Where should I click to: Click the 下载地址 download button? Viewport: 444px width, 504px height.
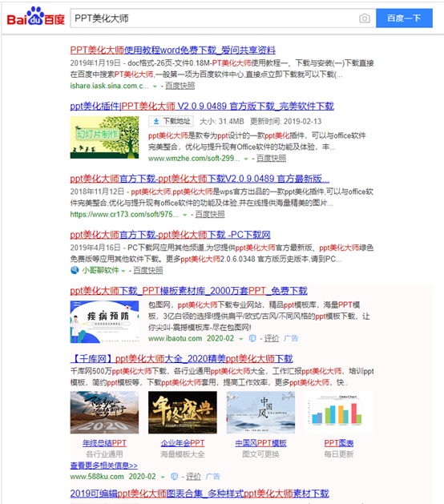(x=171, y=121)
